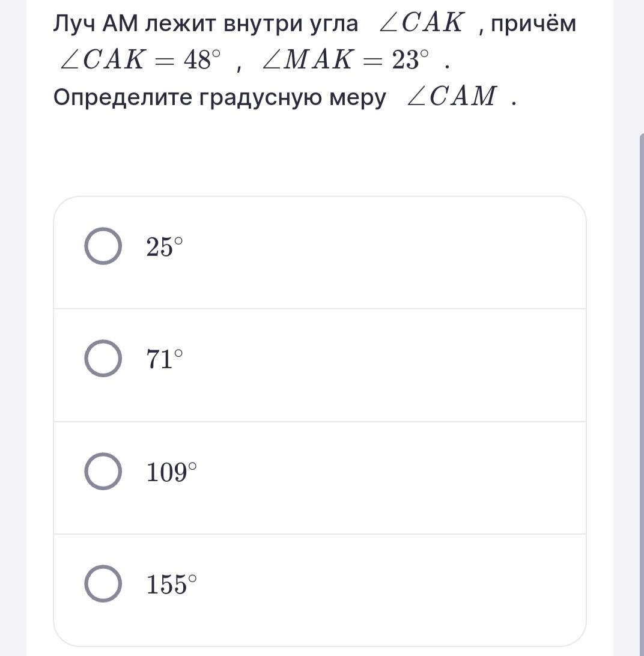Click the word 'причём' in the question
644x656 pixels.
point(533,24)
